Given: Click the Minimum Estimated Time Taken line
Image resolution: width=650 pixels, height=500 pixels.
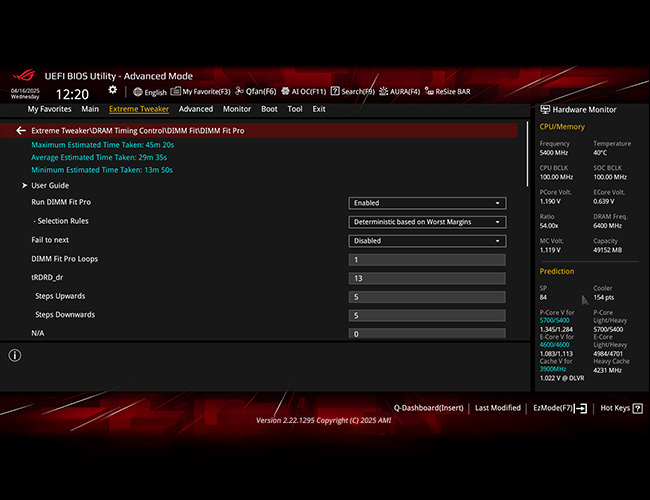Looking at the screenshot, I should click(x=102, y=170).
